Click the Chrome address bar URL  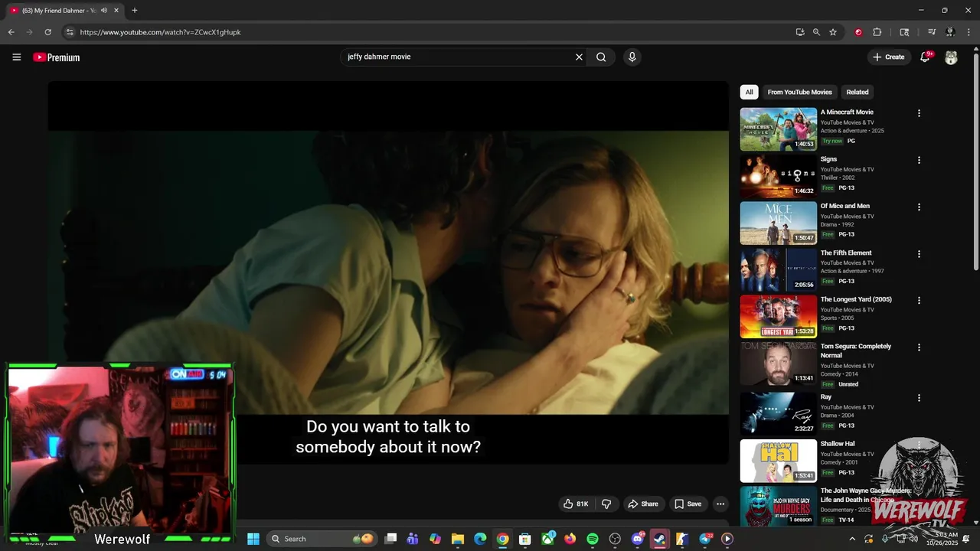pyautogui.click(x=161, y=32)
